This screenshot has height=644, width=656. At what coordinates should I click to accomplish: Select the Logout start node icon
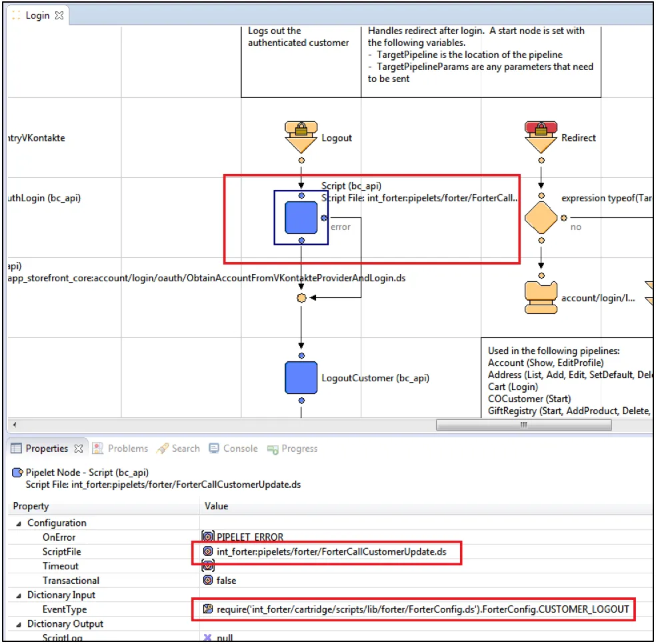tap(301, 138)
